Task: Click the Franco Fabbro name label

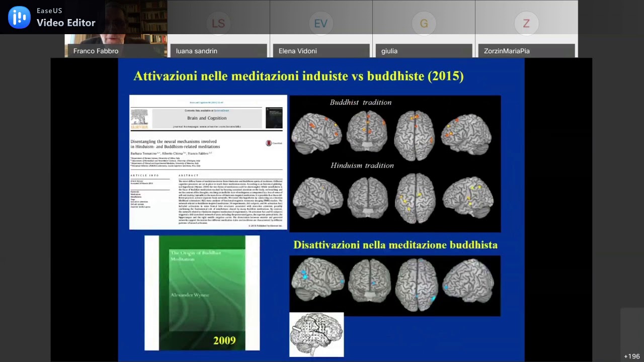Action: click(96, 51)
